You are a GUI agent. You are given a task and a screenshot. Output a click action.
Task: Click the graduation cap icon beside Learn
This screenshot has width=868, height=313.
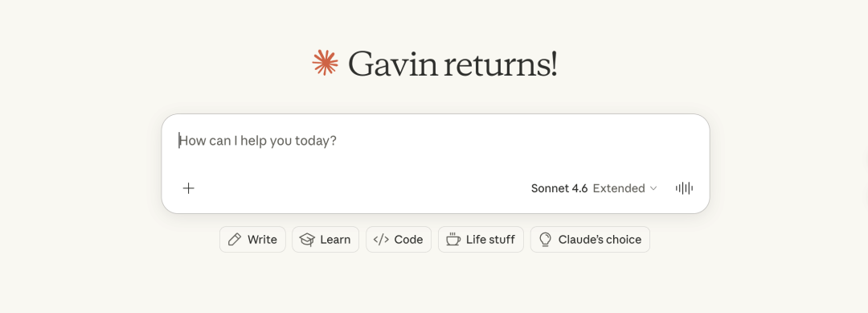(x=307, y=239)
